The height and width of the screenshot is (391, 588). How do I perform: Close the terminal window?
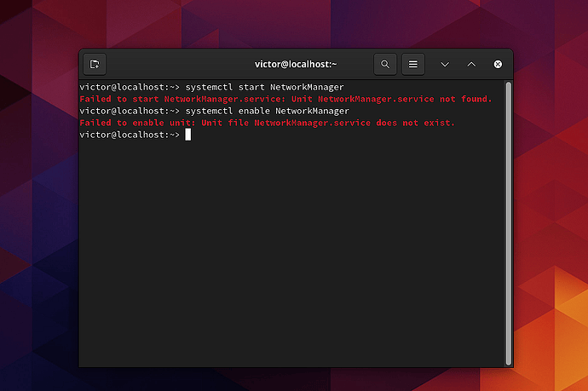[498, 64]
